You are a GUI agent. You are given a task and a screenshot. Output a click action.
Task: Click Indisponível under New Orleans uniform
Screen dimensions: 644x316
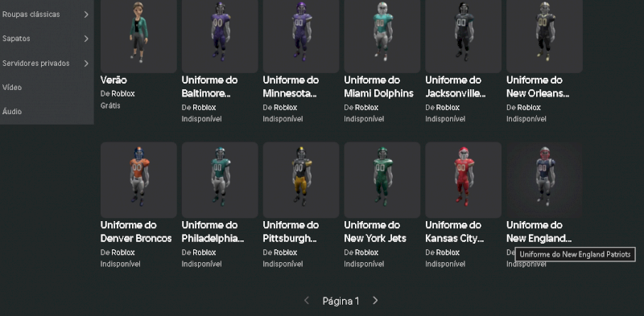[x=526, y=119]
